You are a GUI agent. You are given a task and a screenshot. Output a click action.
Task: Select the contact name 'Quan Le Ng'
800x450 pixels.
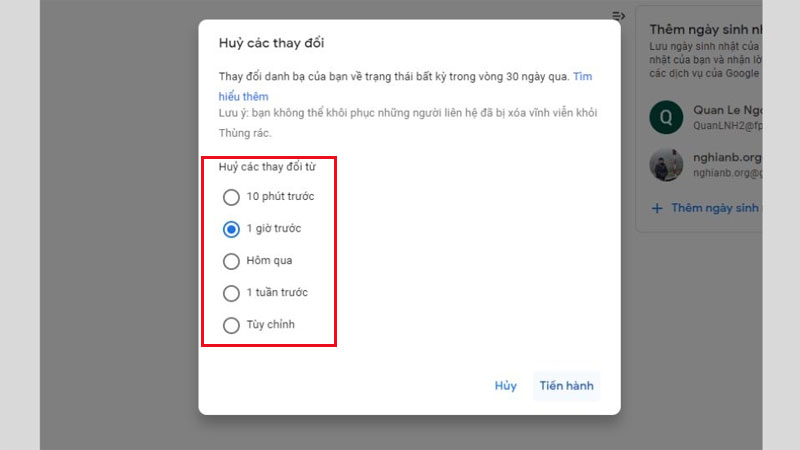726,111
